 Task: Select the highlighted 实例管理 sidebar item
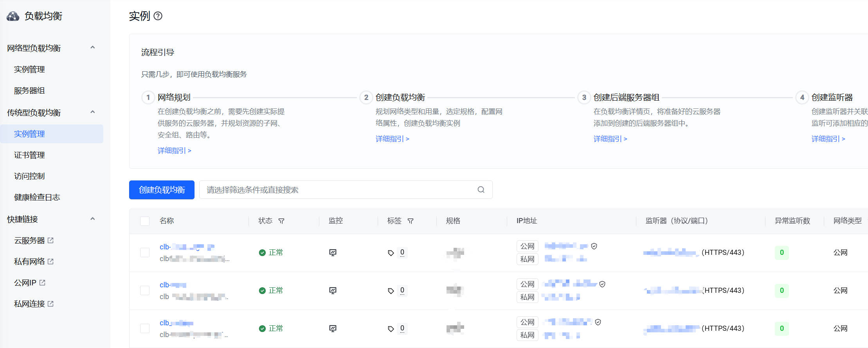coord(52,134)
